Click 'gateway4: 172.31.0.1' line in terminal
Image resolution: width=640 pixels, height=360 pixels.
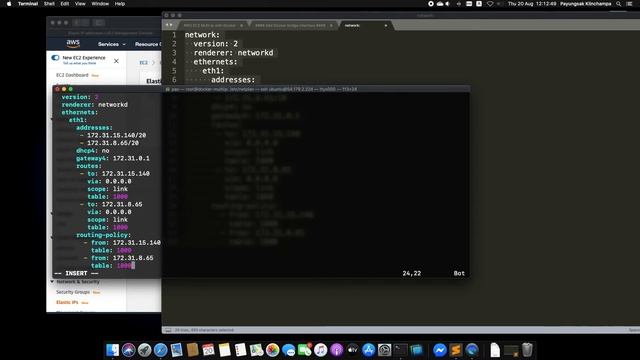[113, 158]
